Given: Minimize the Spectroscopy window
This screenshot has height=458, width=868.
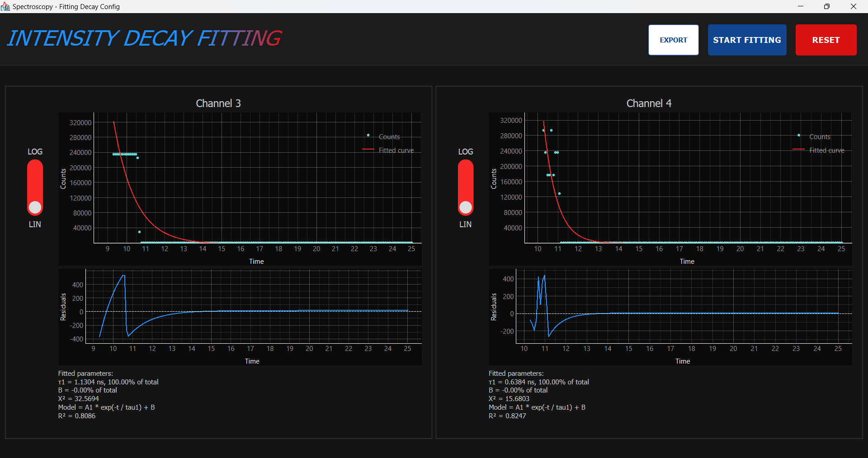Looking at the screenshot, I should (801, 6).
